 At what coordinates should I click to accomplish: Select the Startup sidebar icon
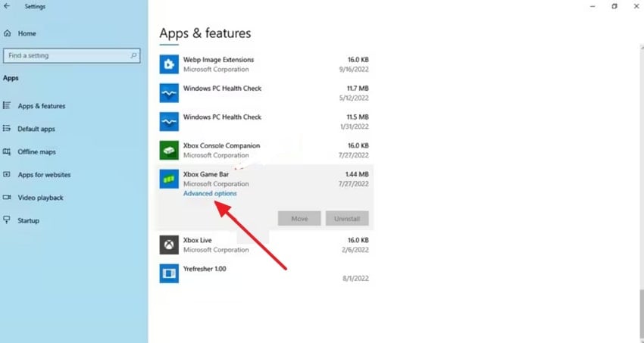[x=7, y=220]
